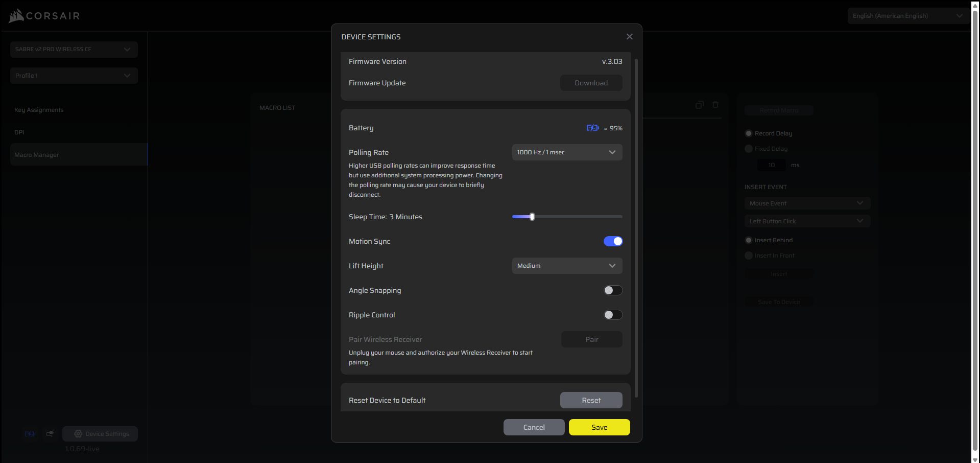Click the Reset device button
The image size is (980, 463).
591,400
